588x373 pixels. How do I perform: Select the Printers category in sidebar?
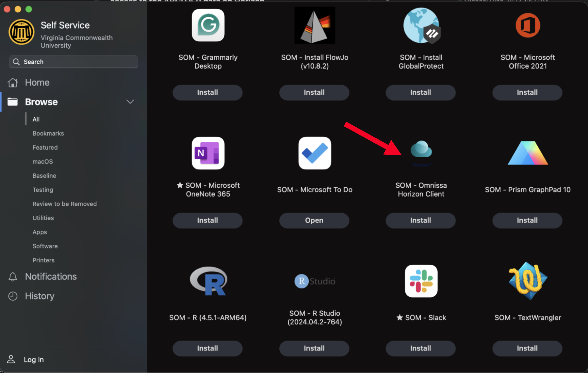(x=43, y=260)
